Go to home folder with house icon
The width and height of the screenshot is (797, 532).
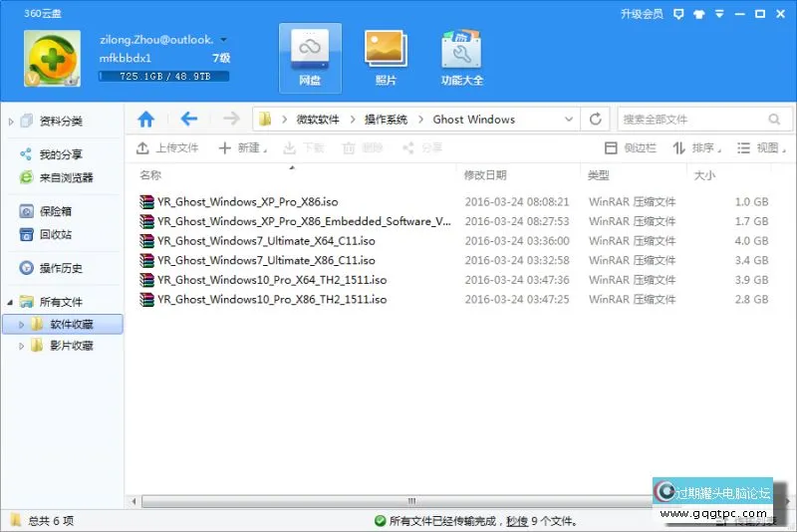pos(146,120)
